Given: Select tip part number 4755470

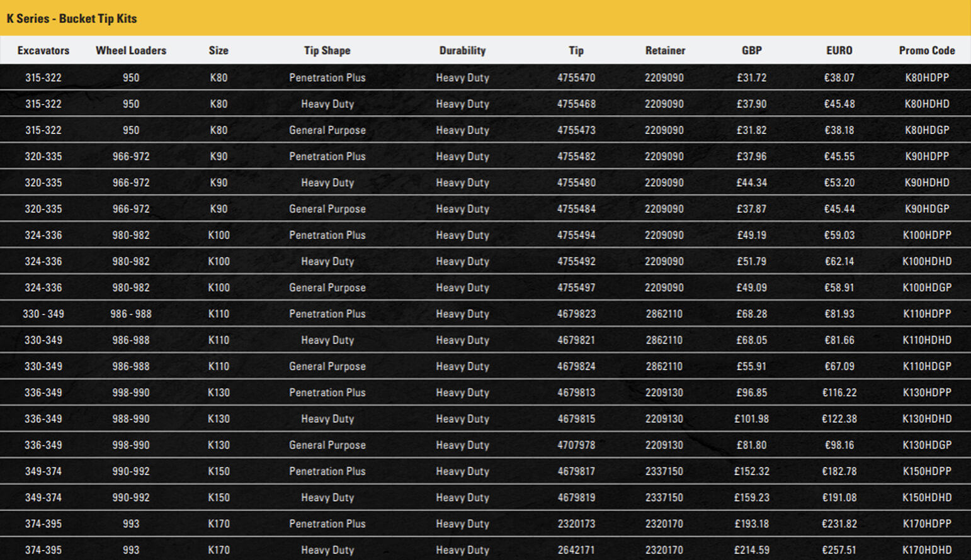Looking at the screenshot, I should click(576, 78).
